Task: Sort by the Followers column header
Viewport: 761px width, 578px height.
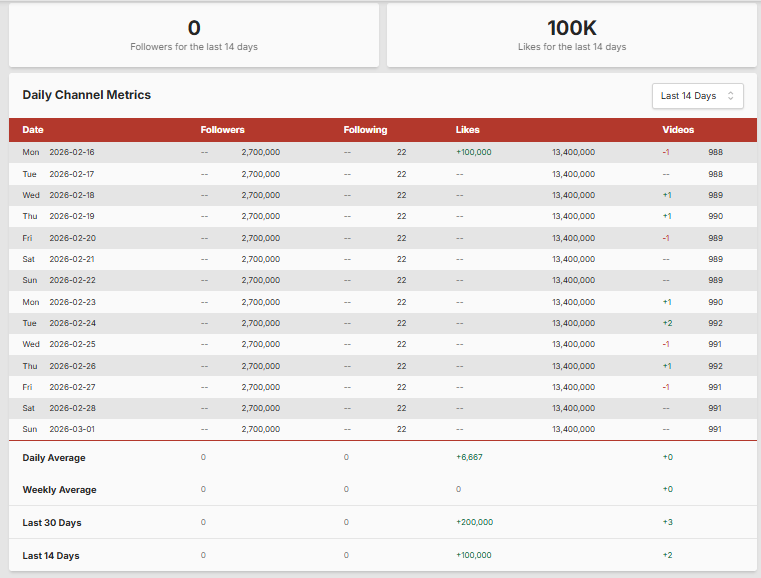Action: 222,130
